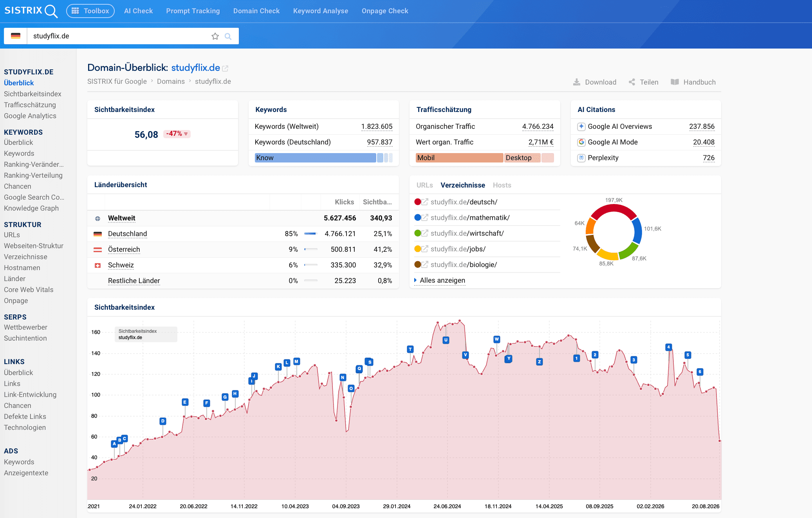
Task: Open Domain Check in top navigation
Action: pyautogui.click(x=256, y=11)
